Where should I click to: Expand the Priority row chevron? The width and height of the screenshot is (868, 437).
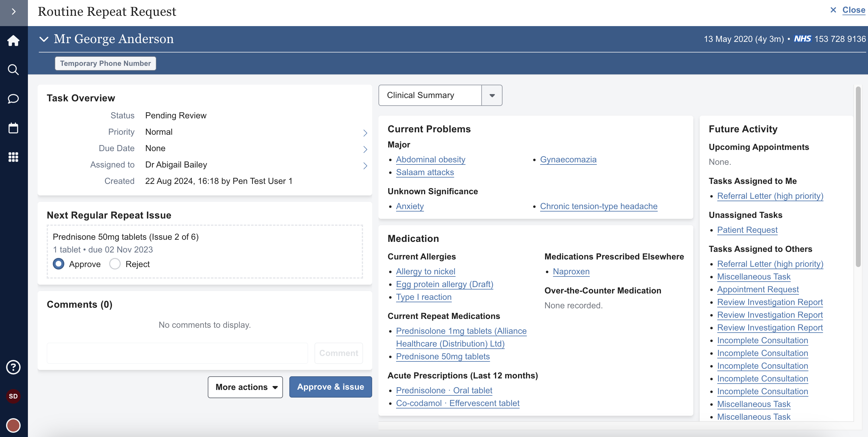pos(365,133)
